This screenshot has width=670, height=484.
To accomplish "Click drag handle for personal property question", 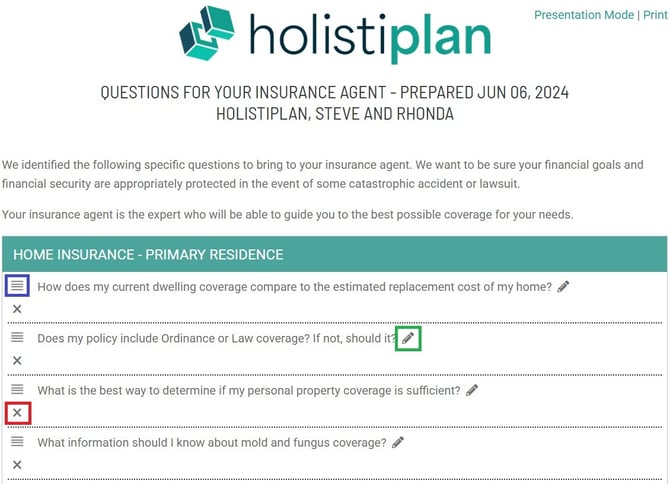I will (x=17, y=390).
